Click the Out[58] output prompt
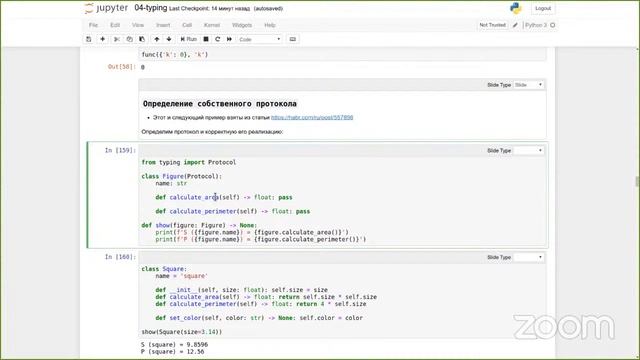Viewport: 640px width, 360px height. [x=122, y=67]
